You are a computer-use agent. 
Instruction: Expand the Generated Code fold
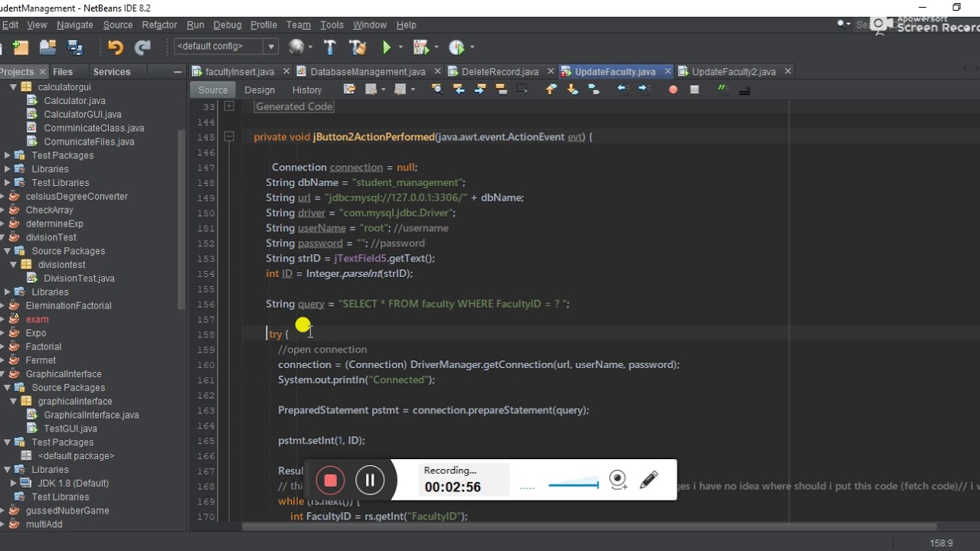pos(228,106)
